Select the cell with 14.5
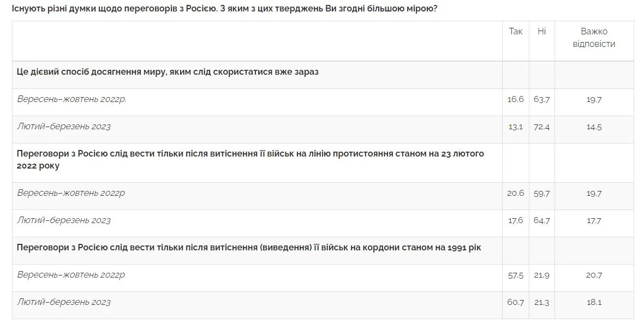Screen dimensions: 644x324 (x=594, y=127)
